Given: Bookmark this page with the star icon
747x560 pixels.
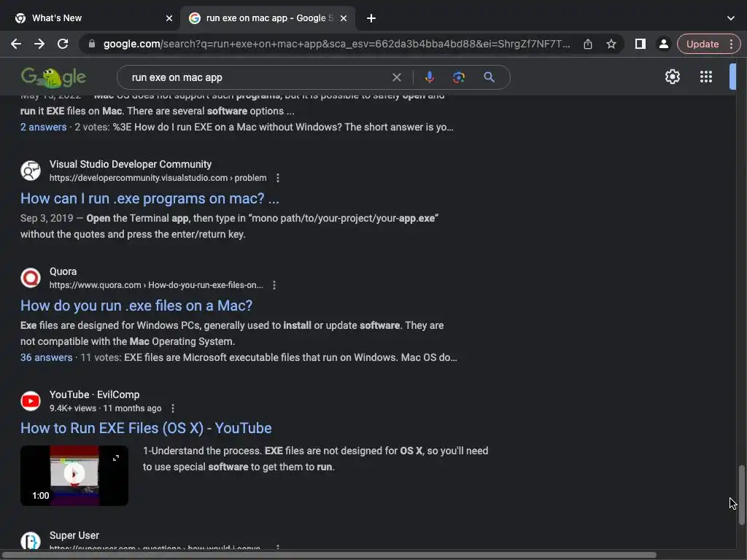Looking at the screenshot, I should point(611,44).
